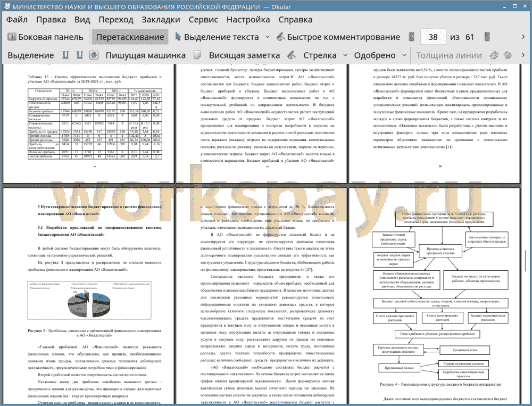Click the total pages count 61

click(x=470, y=37)
